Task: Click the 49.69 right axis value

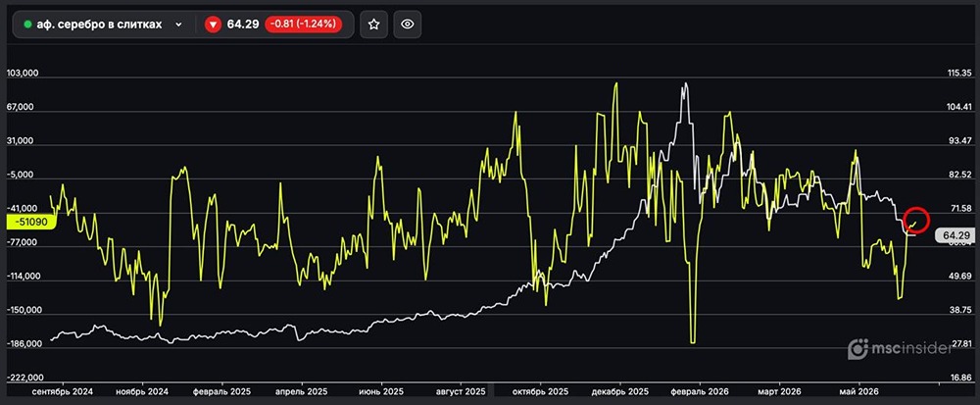Action: coord(960,276)
